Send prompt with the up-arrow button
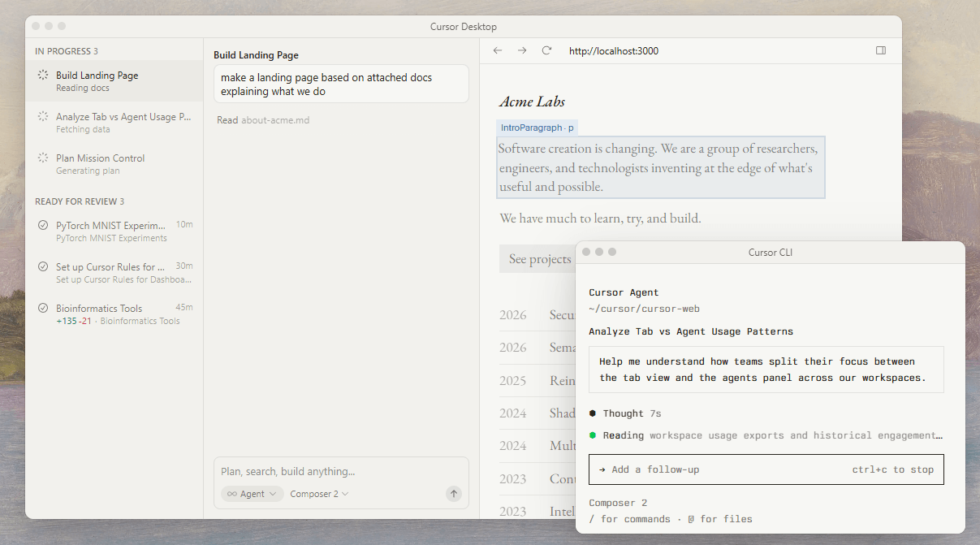 click(454, 493)
